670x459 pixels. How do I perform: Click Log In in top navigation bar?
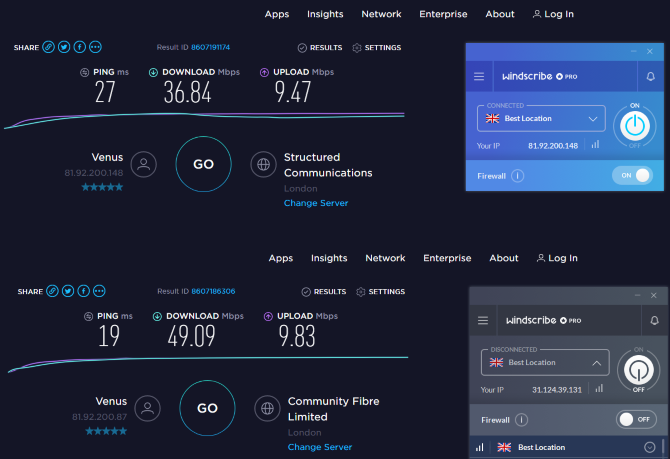(x=553, y=14)
